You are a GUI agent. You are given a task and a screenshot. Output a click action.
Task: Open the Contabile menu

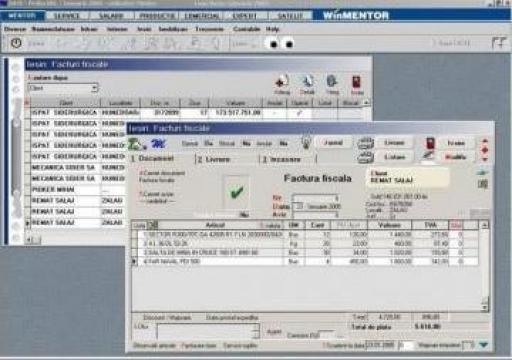coord(246,29)
